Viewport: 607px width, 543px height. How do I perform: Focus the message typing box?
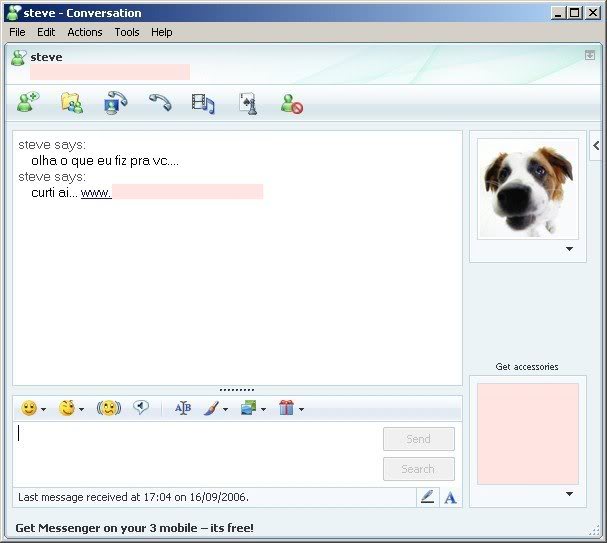click(197, 454)
